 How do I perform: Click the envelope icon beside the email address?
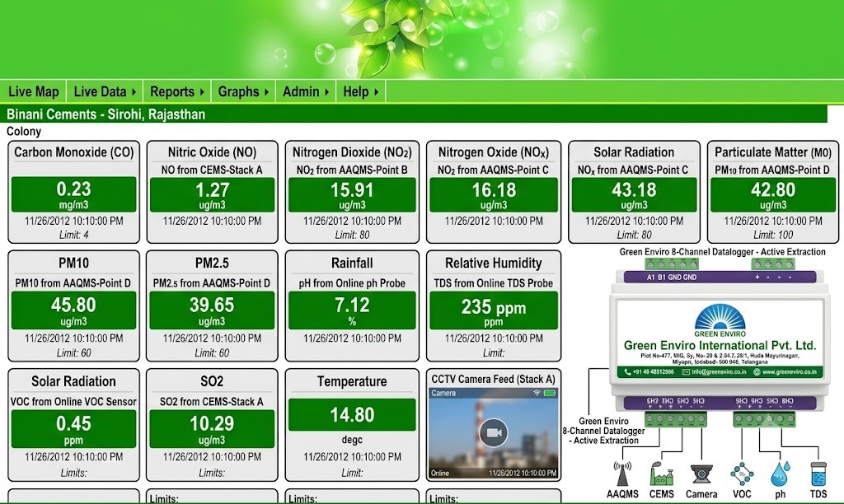(x=686, y=371)
